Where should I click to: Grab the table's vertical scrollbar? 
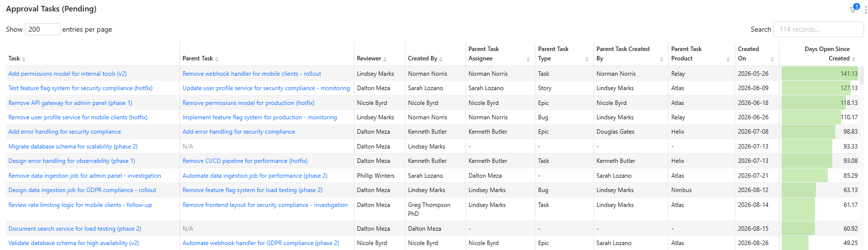[x=862, y=76]
